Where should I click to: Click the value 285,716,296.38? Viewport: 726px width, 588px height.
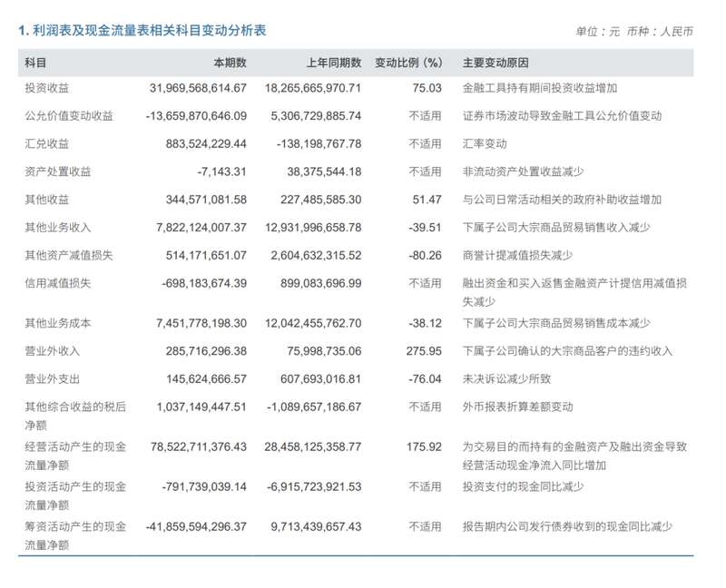(206, 351)
